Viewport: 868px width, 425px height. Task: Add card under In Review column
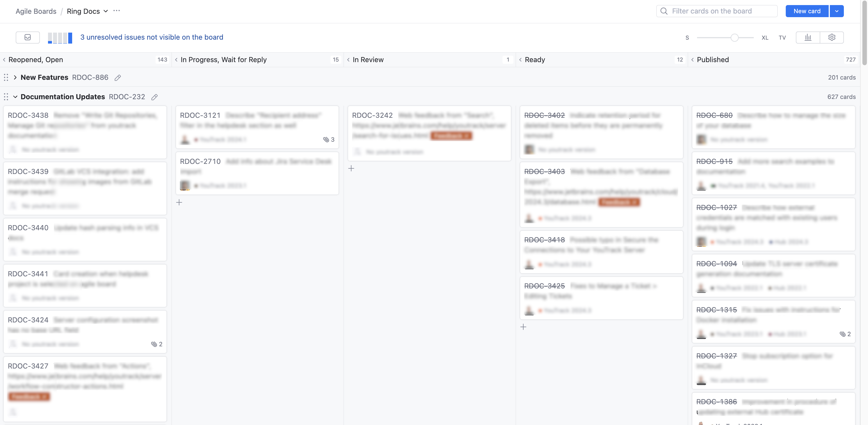click(351, 168)
